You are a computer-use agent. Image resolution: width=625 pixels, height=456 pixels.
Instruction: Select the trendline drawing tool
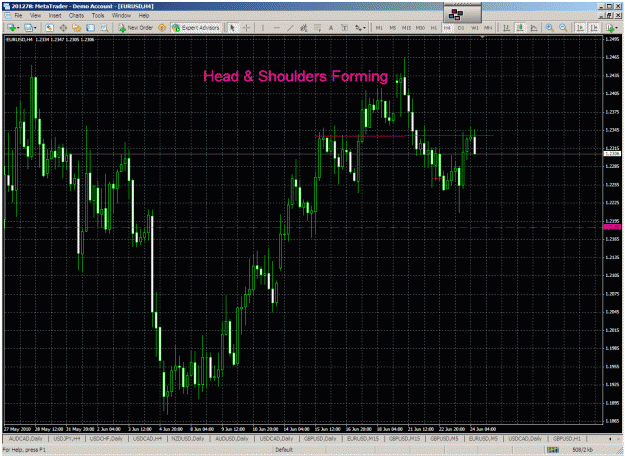290,28
